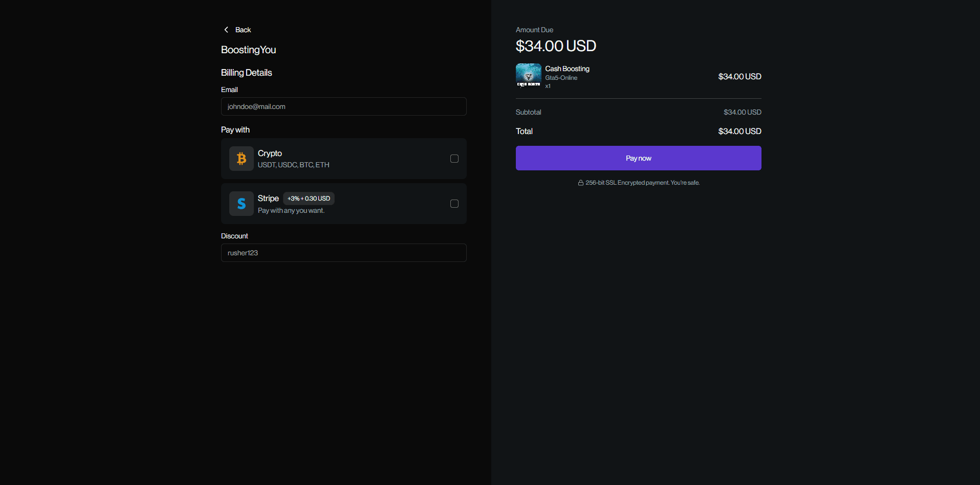
Task: Click the Discount field label
Action: click(234, 236)
